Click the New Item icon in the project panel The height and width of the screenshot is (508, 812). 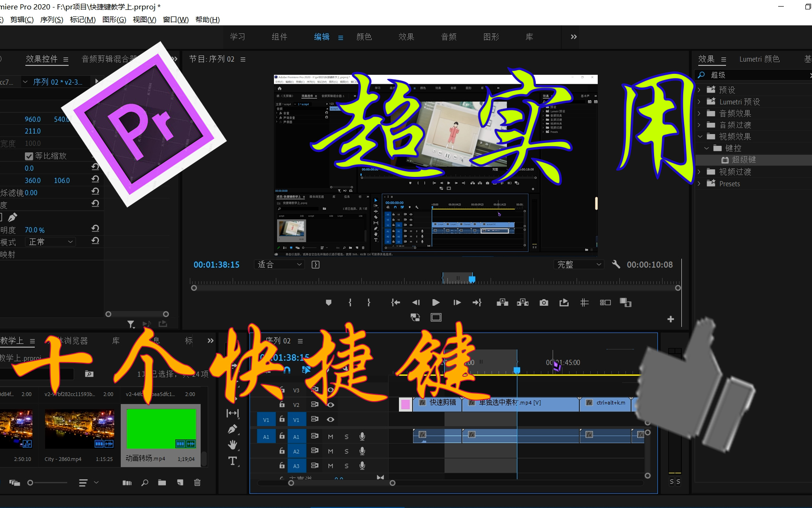180,483
